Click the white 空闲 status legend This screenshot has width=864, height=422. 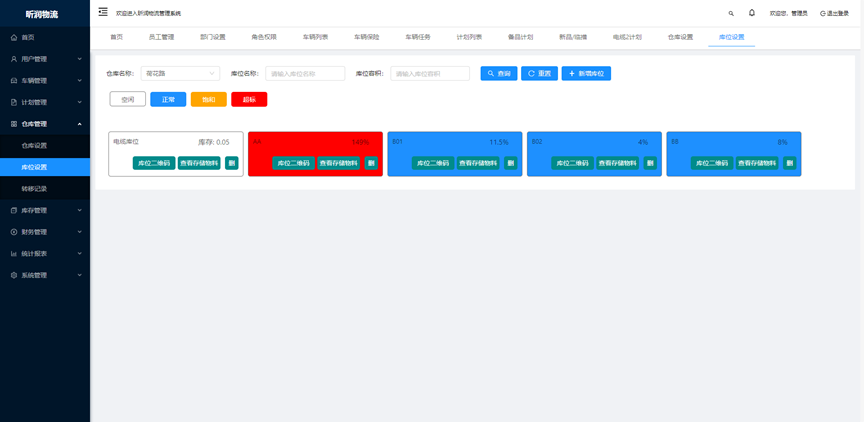click(128, 99)
